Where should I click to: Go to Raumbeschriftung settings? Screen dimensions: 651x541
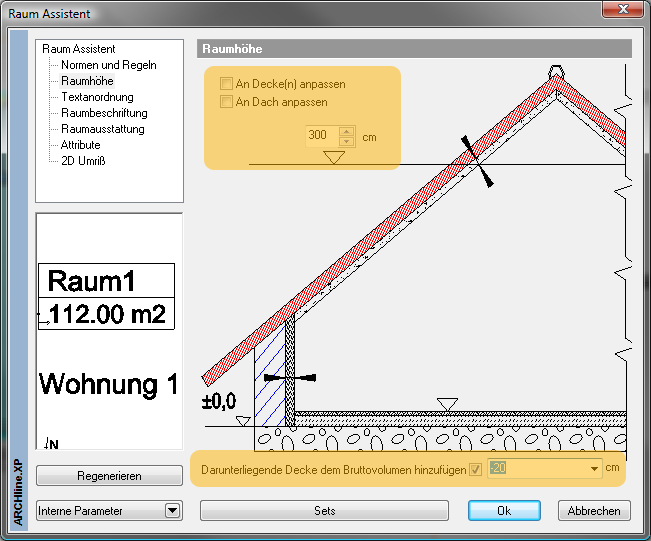(104, 113)
